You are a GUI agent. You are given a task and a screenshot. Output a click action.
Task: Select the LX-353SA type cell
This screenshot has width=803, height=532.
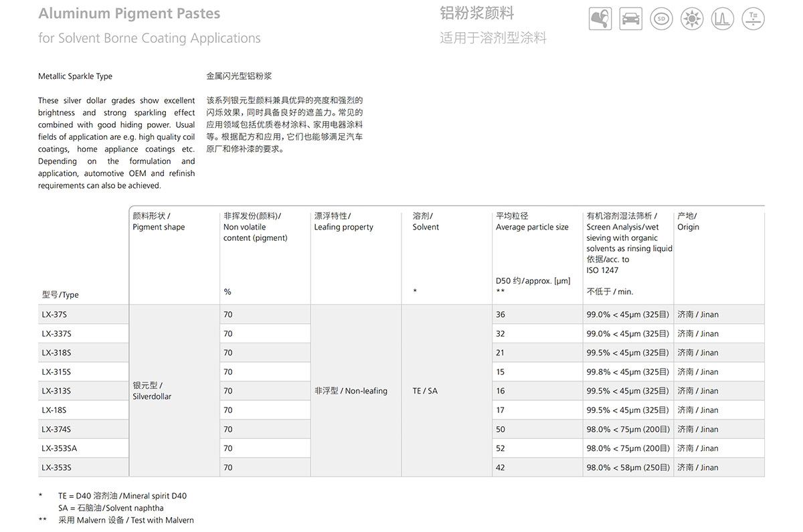point(59,448)
